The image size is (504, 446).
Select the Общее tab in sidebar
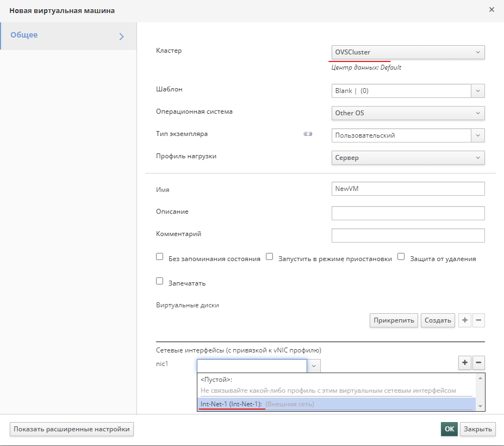[68, 36]
